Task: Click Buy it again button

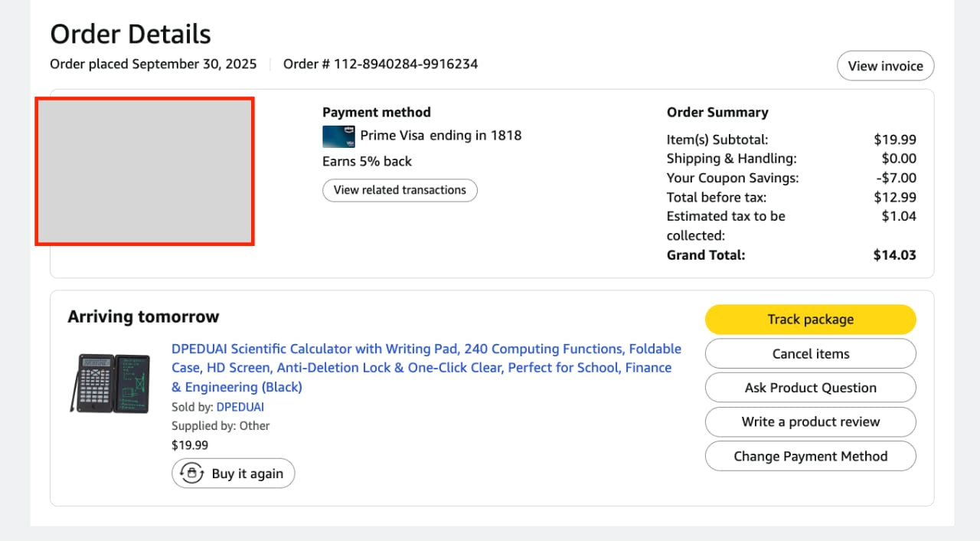Action: (x=233, y=474)
